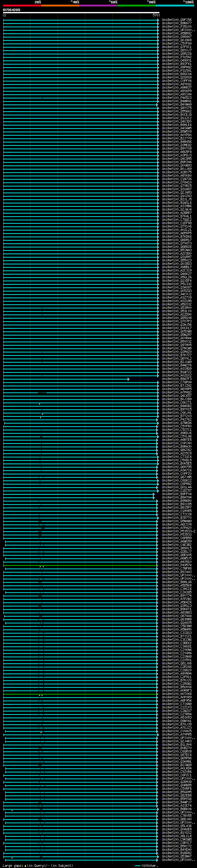This screenshot has height=868, width=197.
Task: Select hit label UniRef100_A9PHQ2
Action: [x=177, y=67]
